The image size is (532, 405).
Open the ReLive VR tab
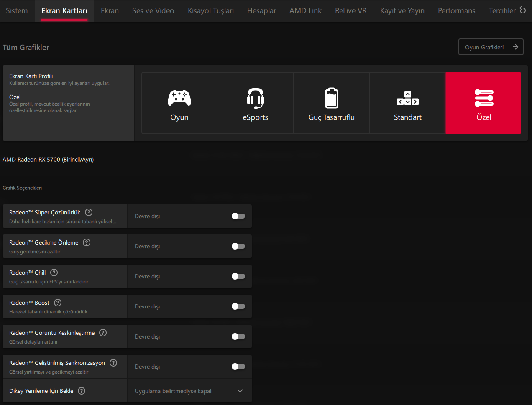351,10
